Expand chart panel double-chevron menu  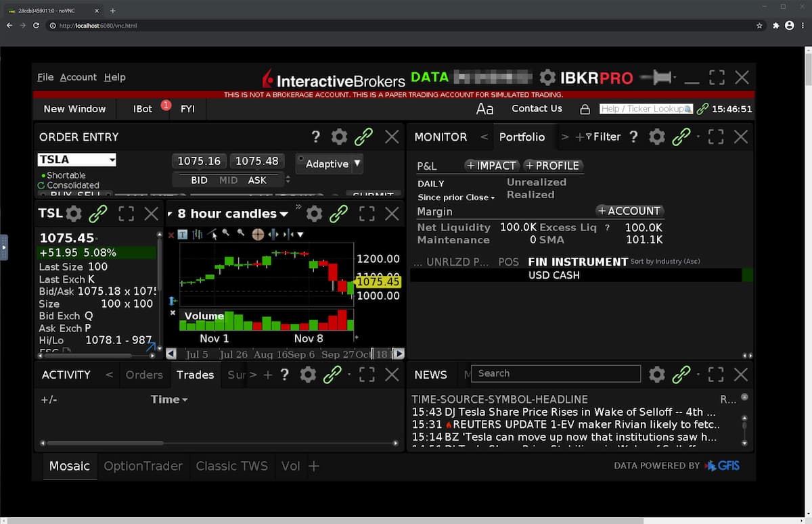point(298,207)
